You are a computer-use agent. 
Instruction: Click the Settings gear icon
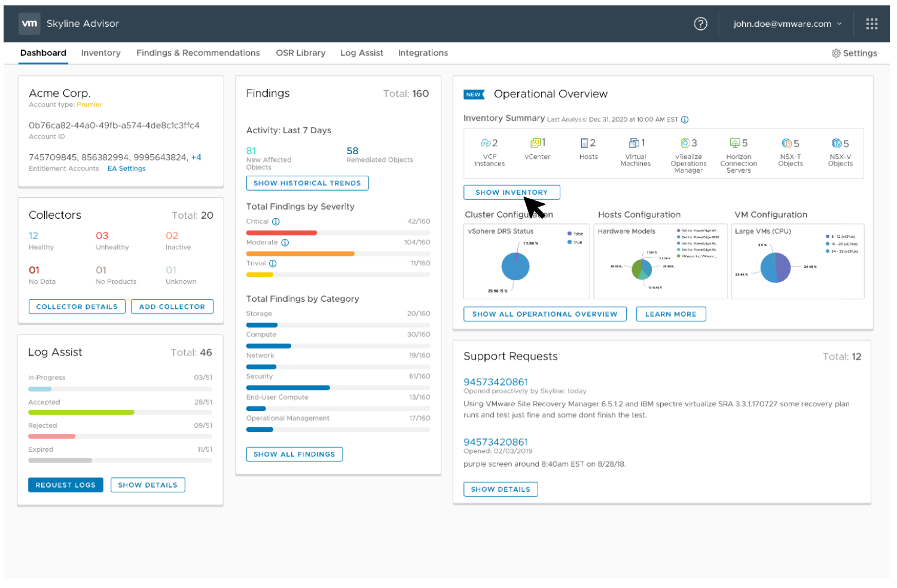(836, 53)
